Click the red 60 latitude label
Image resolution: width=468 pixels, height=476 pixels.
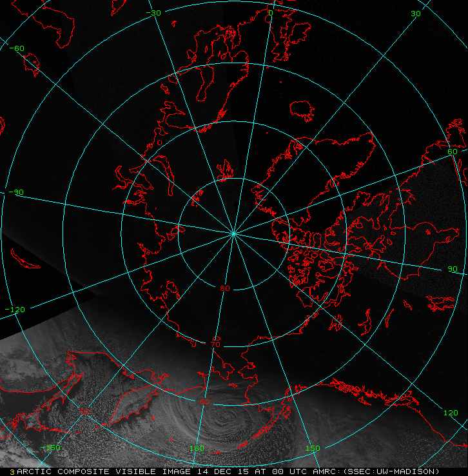pyautogui.click(x=205, y=402)
